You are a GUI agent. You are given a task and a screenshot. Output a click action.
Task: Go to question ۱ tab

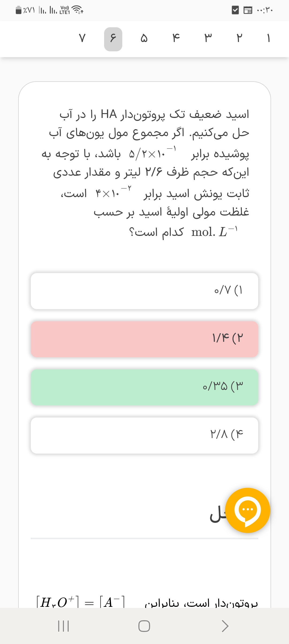pyautogui.click(x=269, y=39)
